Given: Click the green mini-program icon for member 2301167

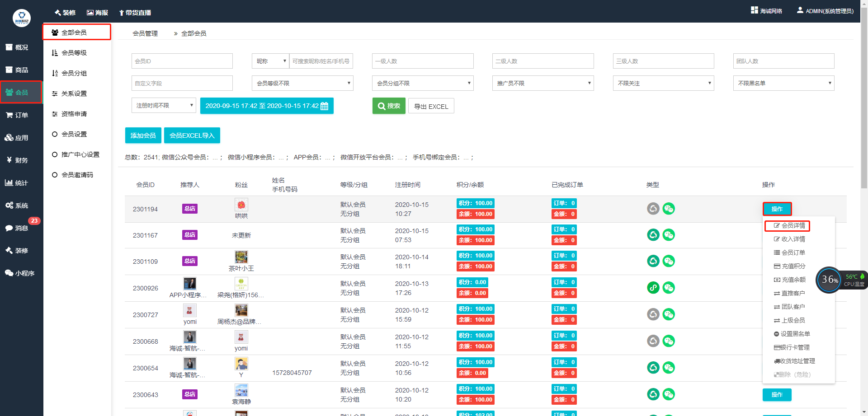Looking at the screenshot, I should click(653, 235).
